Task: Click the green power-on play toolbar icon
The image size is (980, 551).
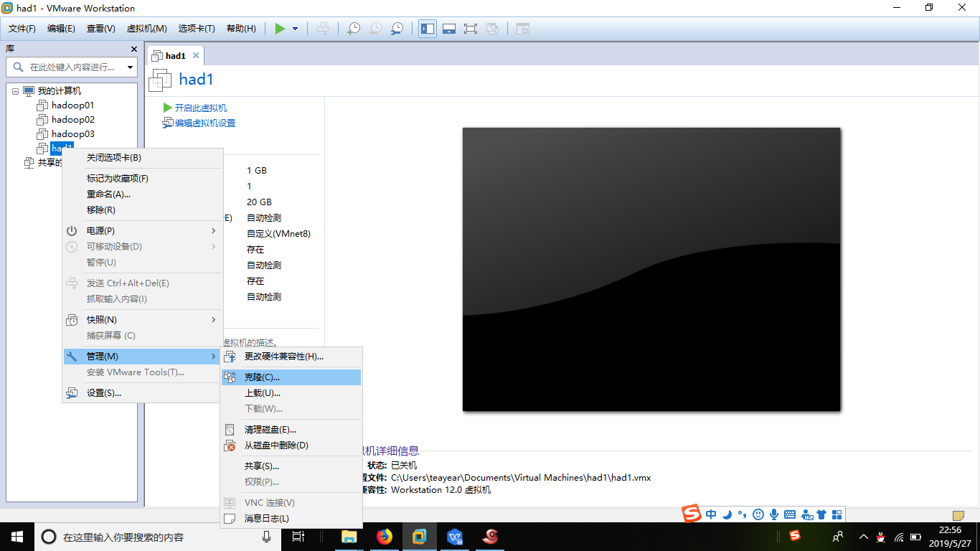Action: pos(280,29)
